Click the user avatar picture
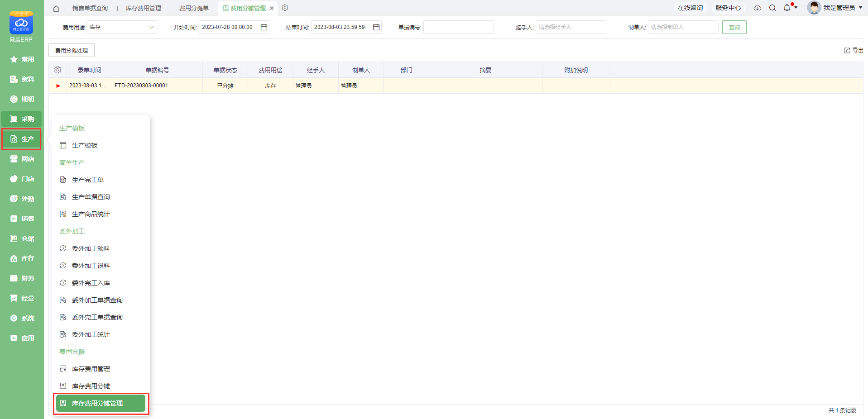 click(x=814, y=8)
